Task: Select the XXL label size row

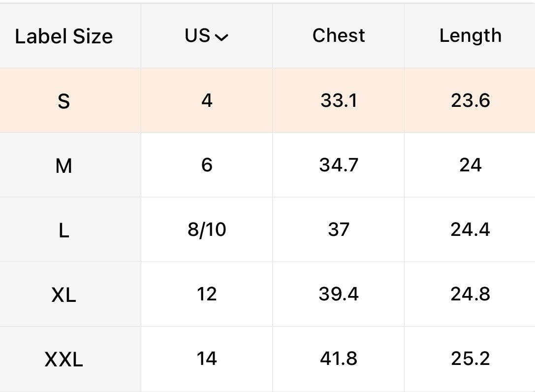Action: 64,359
